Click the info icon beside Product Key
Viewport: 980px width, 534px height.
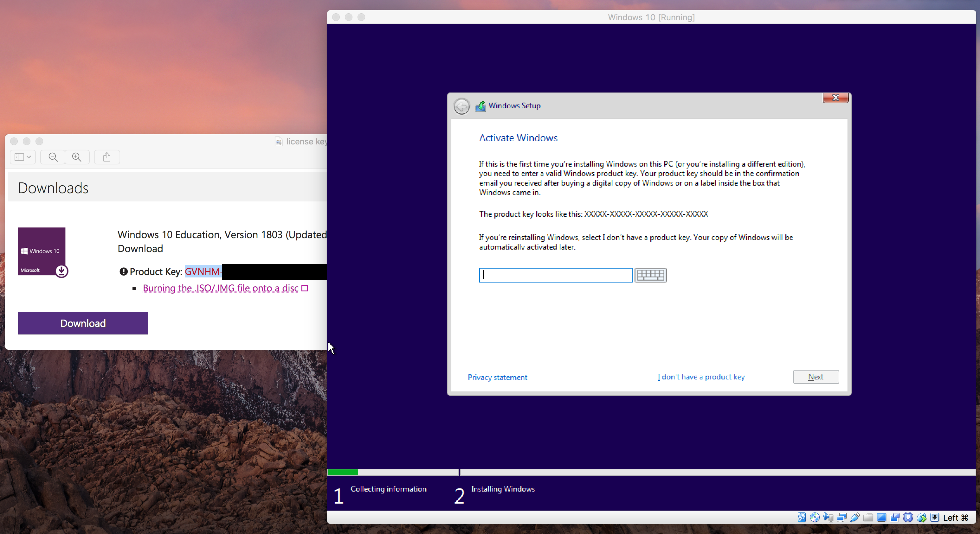tap(123, 271)
